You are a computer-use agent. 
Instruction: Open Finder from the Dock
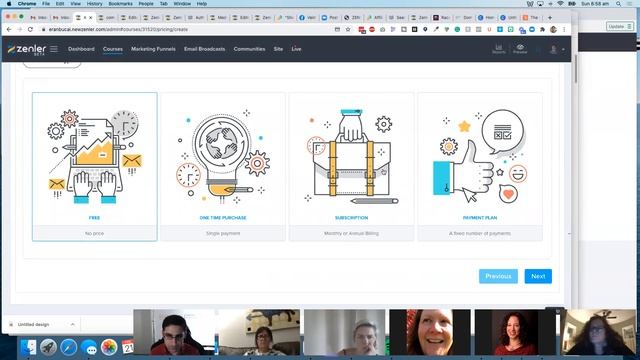(x=28, y=347)
